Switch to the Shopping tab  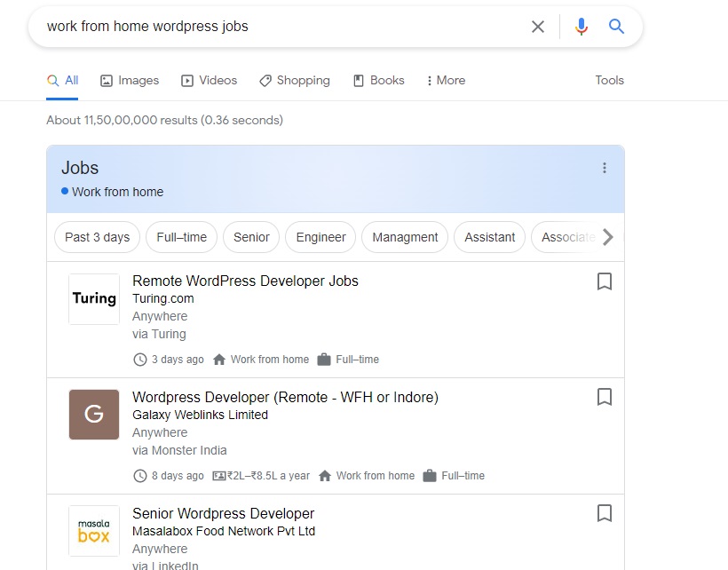pyautogui.click(x=295, y=80)
